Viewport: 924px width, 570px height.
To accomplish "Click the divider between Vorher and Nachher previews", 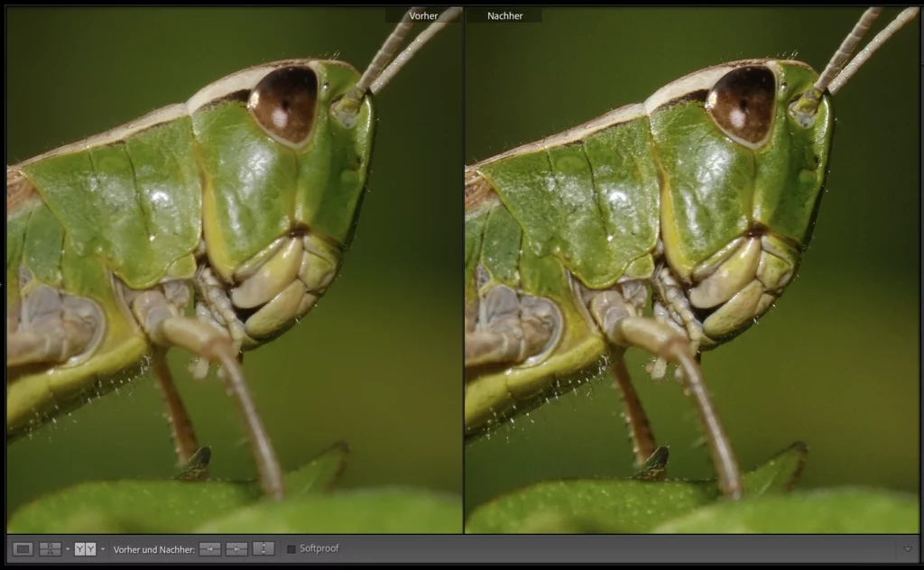I will coord(464,271).
